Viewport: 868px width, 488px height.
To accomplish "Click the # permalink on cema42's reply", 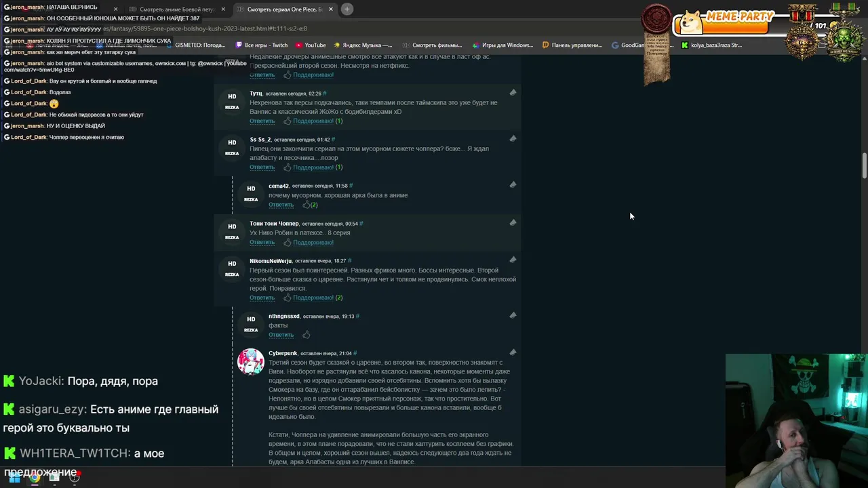I will coord(351,185).
